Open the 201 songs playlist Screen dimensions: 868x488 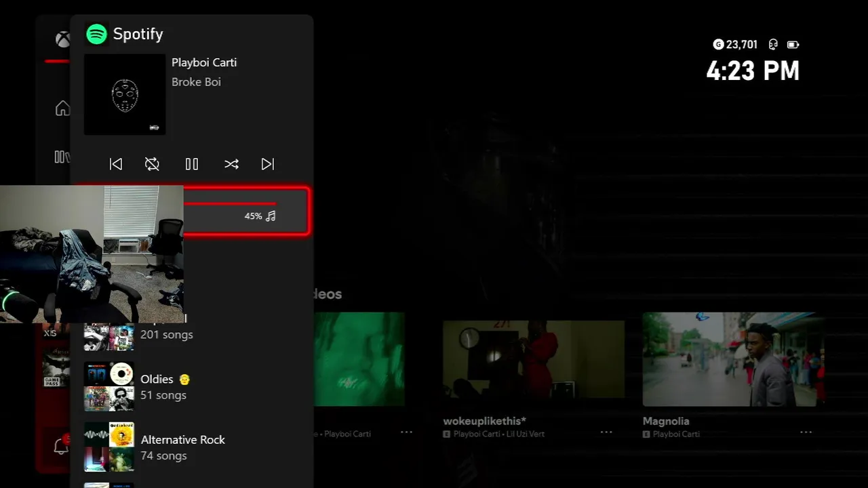[192, 334]
